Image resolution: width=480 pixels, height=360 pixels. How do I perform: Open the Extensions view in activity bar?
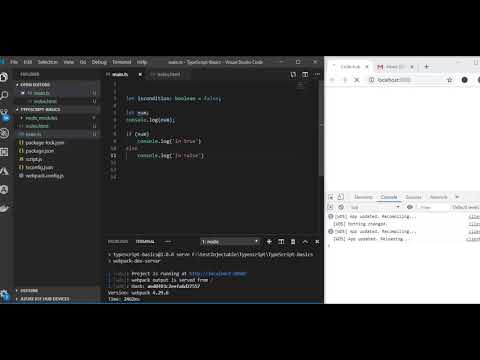point(4,152)
